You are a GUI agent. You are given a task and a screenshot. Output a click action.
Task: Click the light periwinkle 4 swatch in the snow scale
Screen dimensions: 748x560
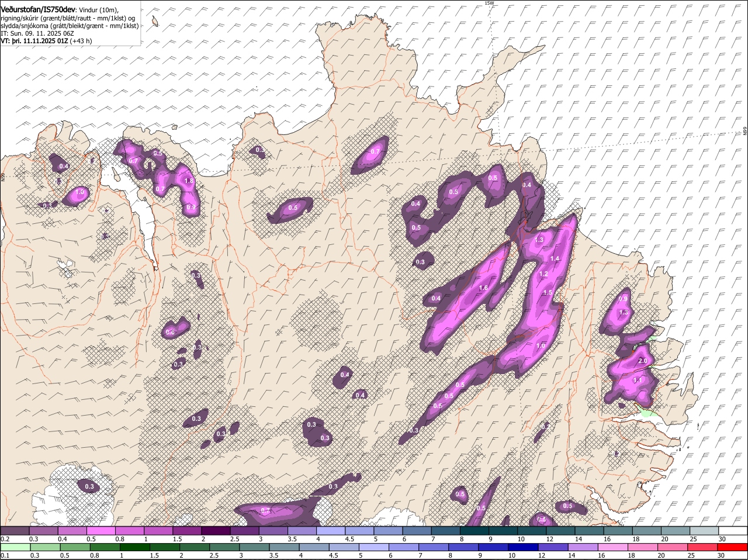(331, 530)
